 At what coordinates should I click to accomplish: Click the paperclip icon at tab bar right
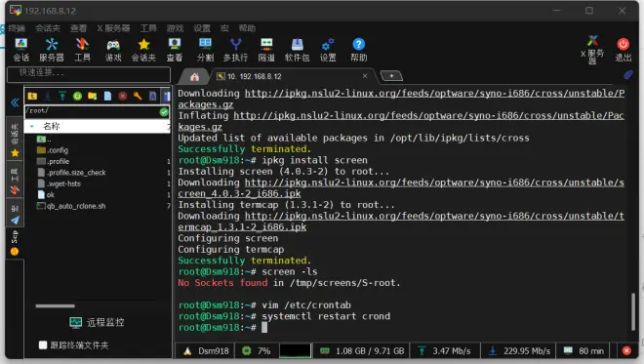[628, 75]
